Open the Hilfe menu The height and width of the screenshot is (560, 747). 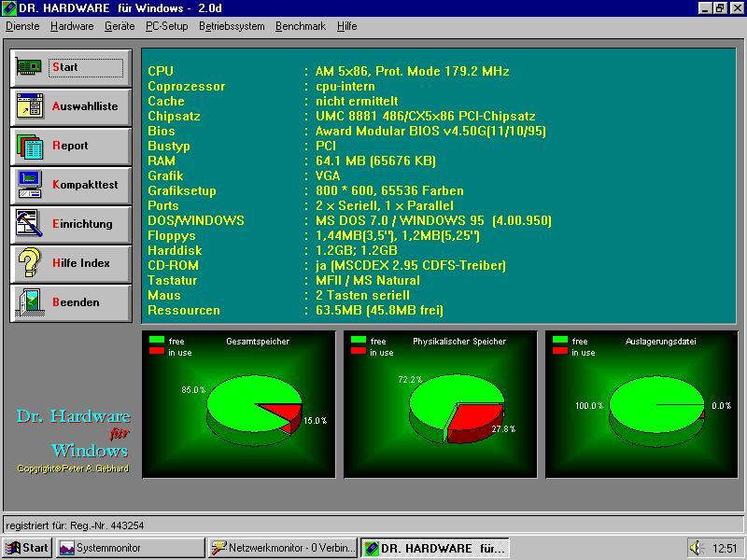pos(346,27)
